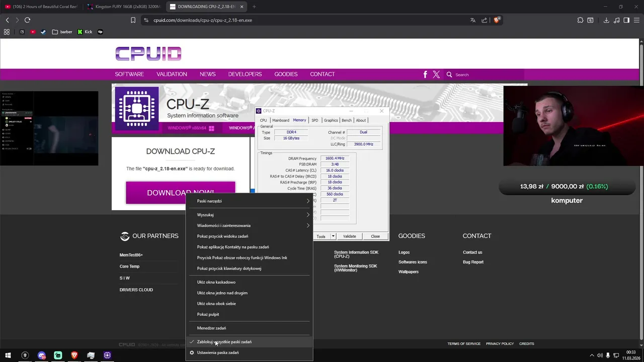Click the share icon in address bar

[484, 20]
